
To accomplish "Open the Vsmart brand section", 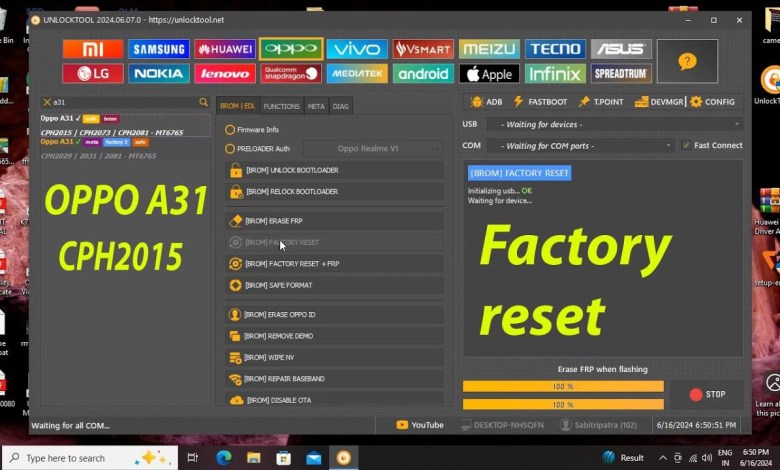I will coord(423,49).
